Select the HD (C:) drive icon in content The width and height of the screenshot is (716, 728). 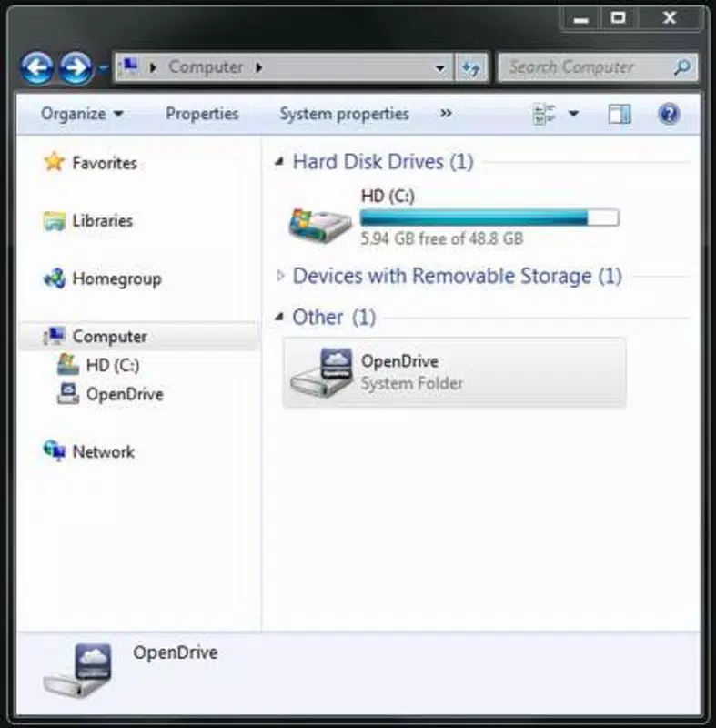coord(319,225)
